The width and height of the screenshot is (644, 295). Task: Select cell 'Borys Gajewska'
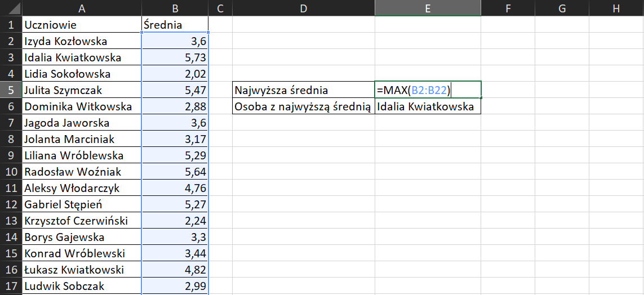click(82, 237)
